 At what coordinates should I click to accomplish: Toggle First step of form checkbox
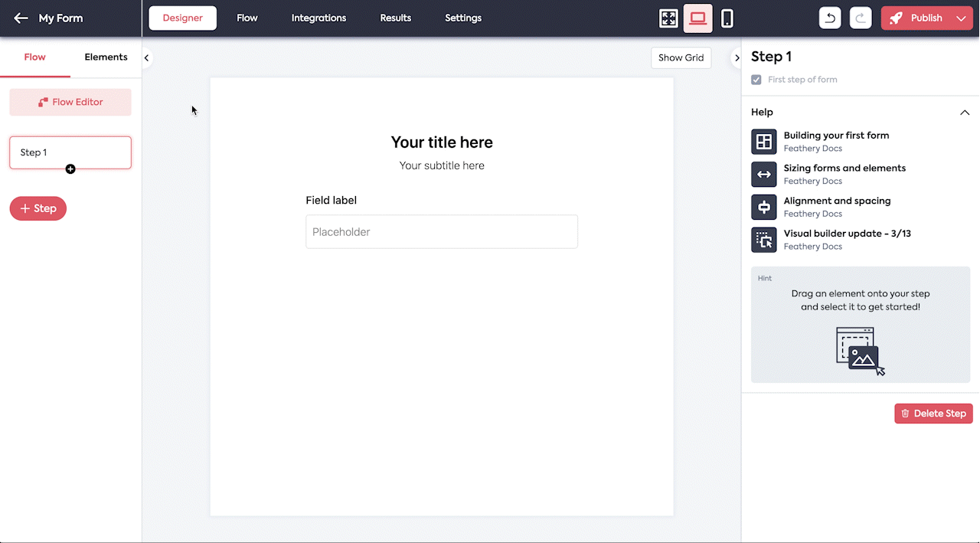tap(756, 80)
